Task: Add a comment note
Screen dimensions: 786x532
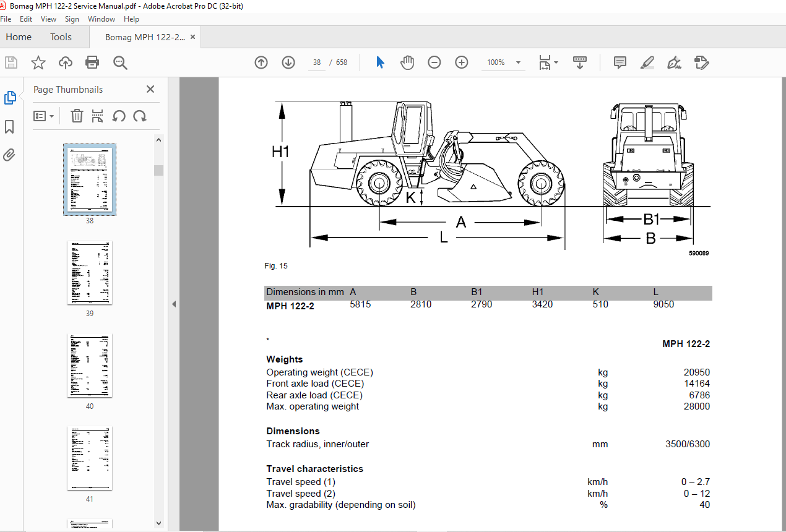Action: pos(620,62)
